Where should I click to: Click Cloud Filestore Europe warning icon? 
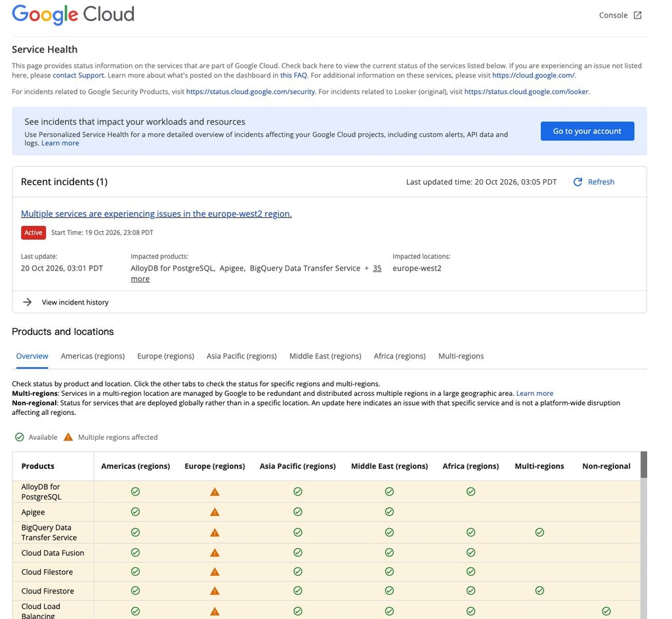215,572
